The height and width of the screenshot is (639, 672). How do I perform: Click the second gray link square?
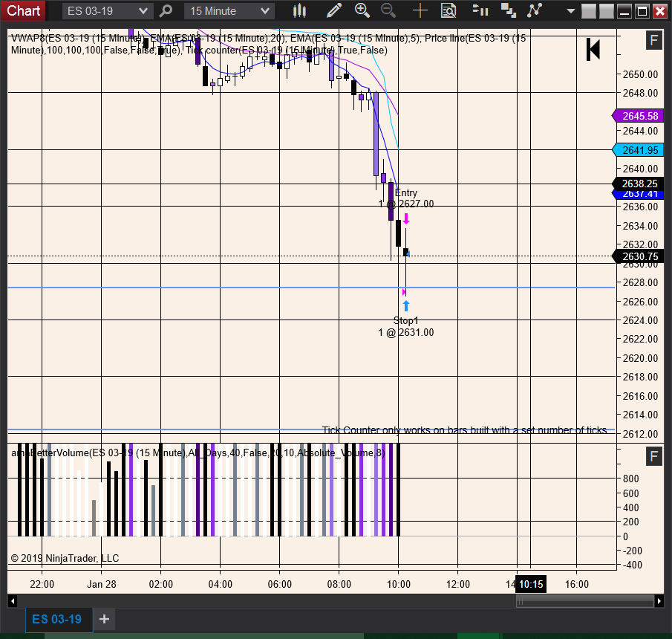coord(606,11)
